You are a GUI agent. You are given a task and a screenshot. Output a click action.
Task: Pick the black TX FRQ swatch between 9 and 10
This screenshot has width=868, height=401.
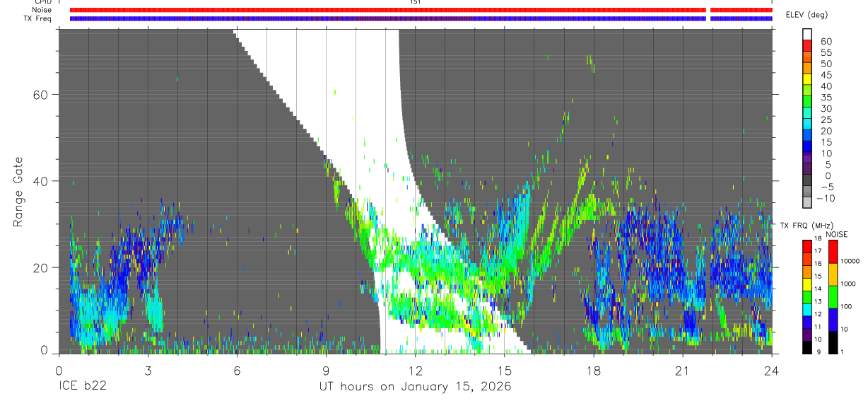tap(807, 347)
